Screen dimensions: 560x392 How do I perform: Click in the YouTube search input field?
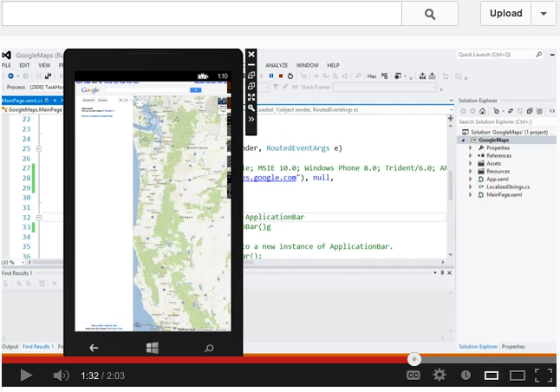(202, 14)
